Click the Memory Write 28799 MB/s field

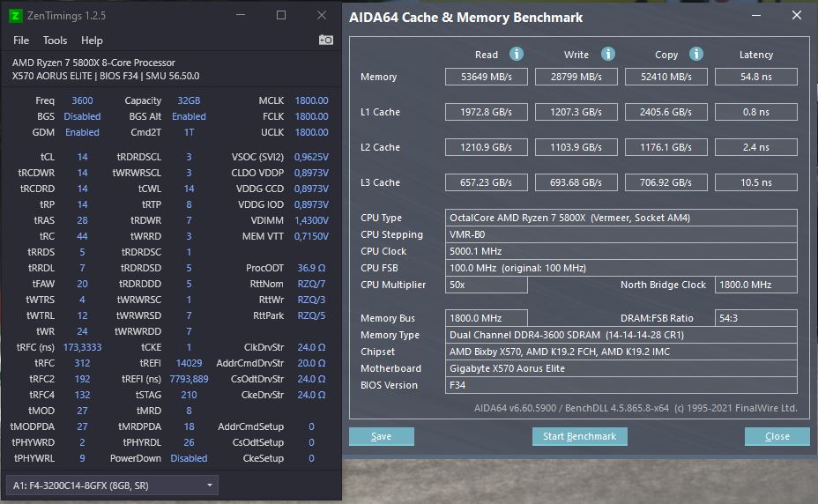[576, 77]
